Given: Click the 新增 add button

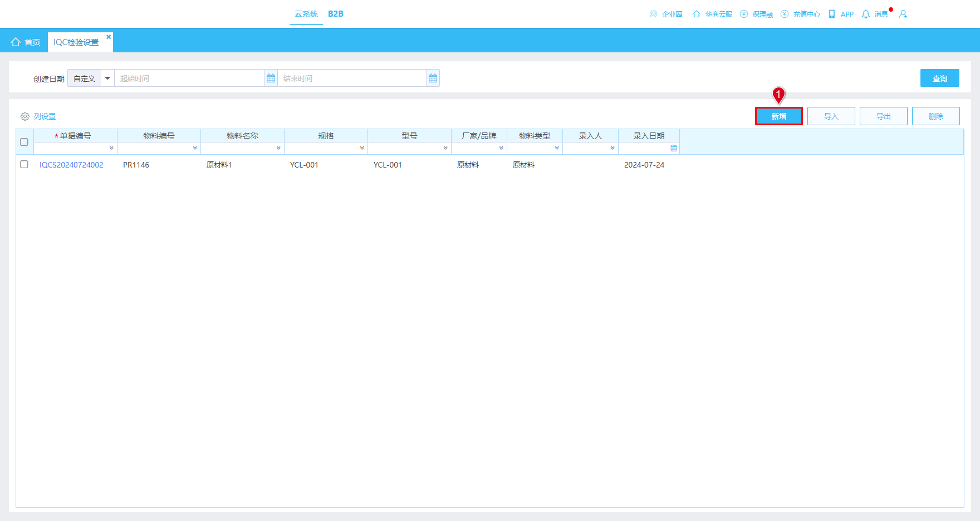Looking at the screenshot, I should click(779, 116).
